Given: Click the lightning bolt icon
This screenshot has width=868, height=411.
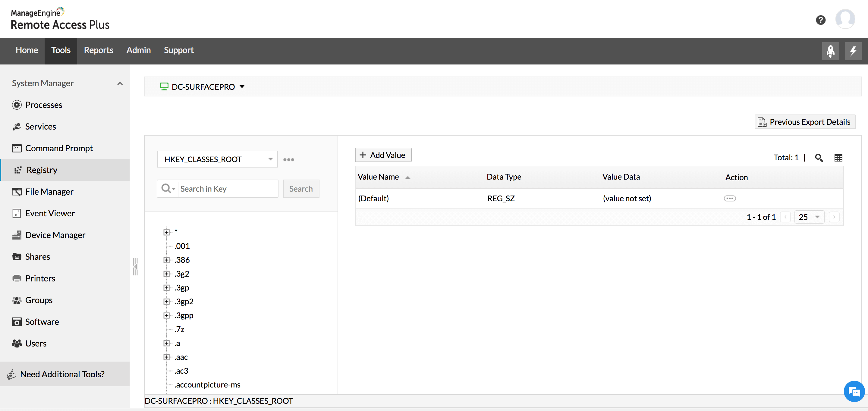Looking at the screenshot, I should coord(853,51).
